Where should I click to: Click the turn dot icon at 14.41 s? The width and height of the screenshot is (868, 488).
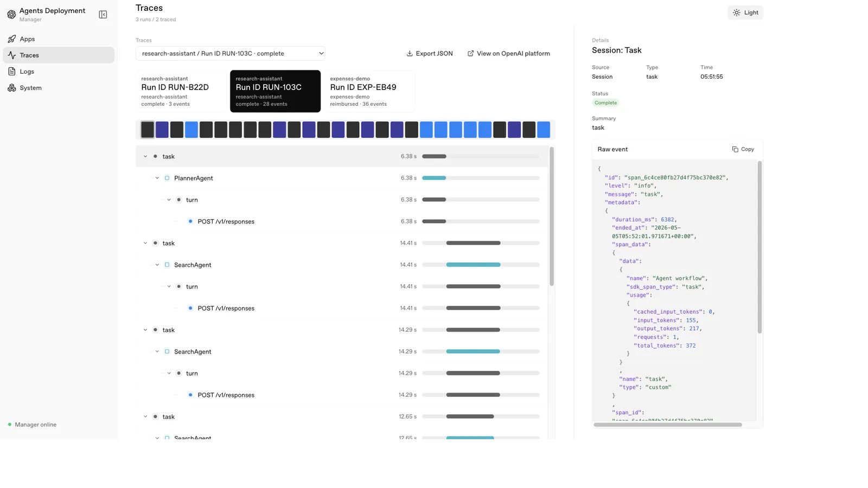click(x=179, y=287)
